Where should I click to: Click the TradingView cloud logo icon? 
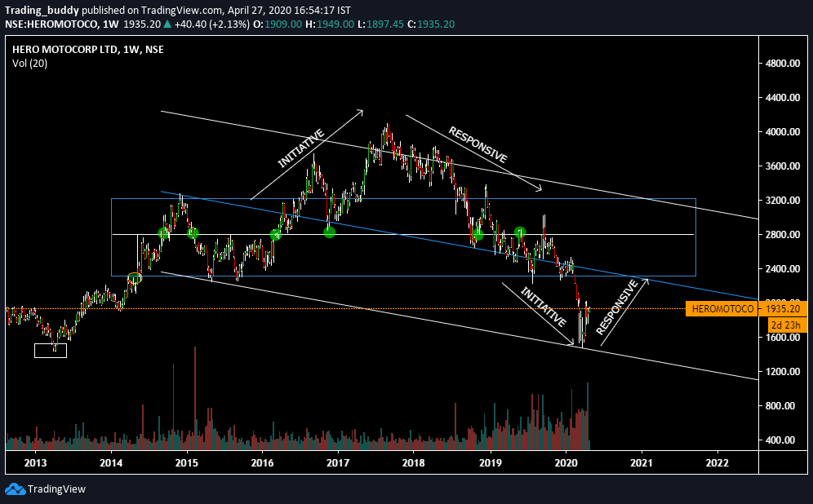coord(15,489)
